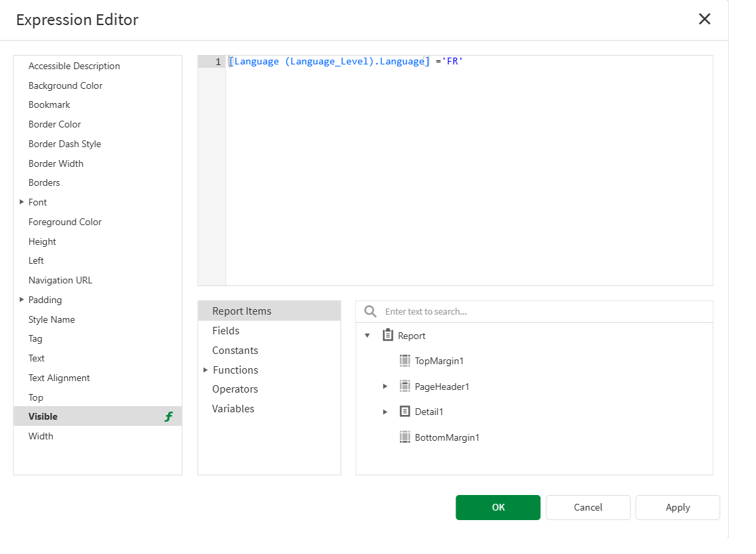This screenshot has width=756, height=554.
Task: Expand the Padding property group
Action: 22,300
